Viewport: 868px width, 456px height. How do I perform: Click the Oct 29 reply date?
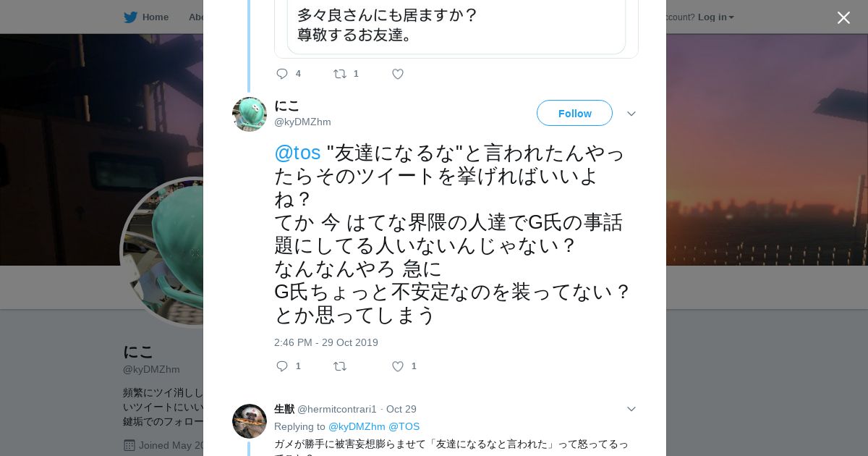coord(401,409)
